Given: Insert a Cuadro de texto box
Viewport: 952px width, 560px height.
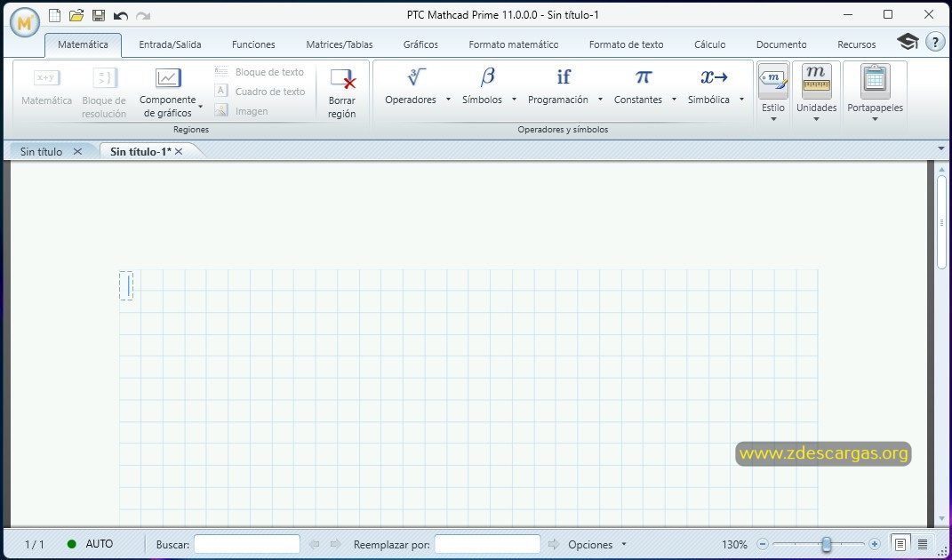Looking at the screenshot, I should (x=260, y=91).
